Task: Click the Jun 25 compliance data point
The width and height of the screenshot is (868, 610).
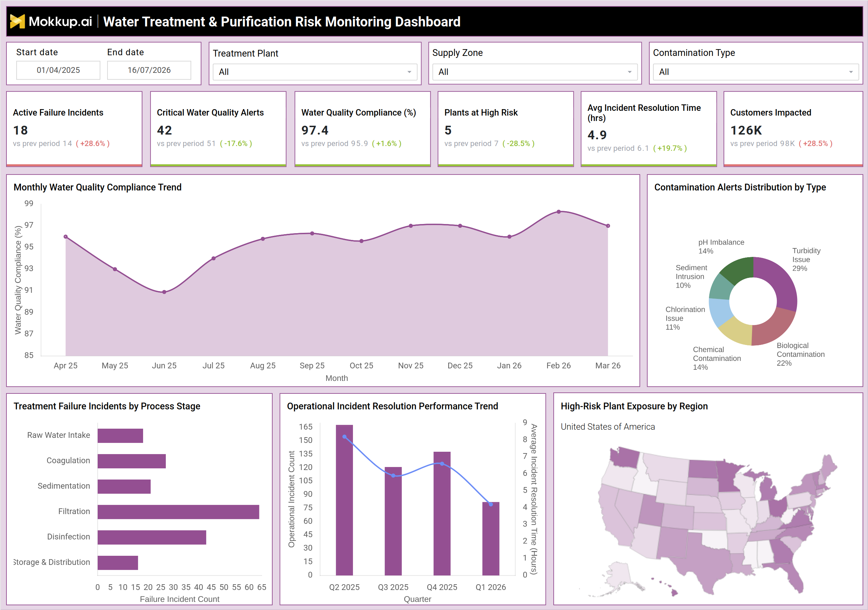Action: coord(164,292)
